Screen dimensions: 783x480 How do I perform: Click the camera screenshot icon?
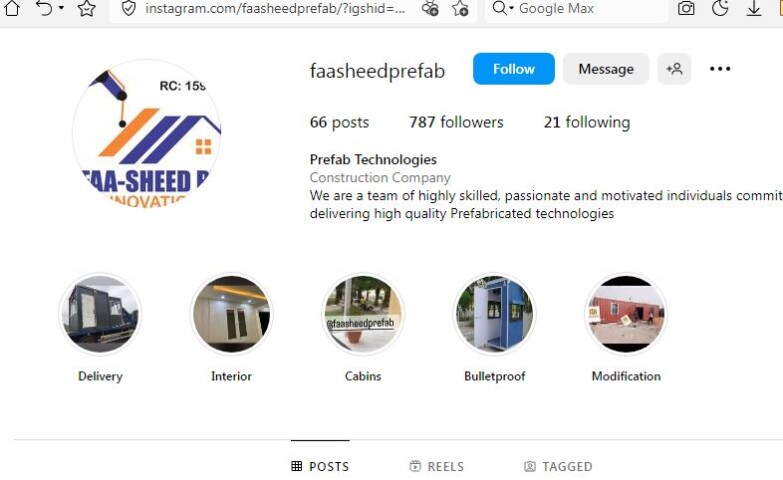(x=686, y=8)
